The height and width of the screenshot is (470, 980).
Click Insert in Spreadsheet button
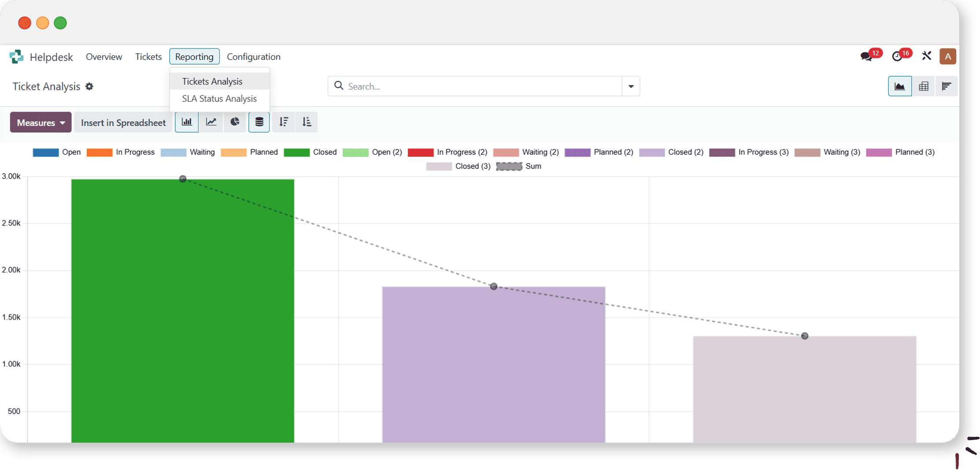(x=123, y=122)
